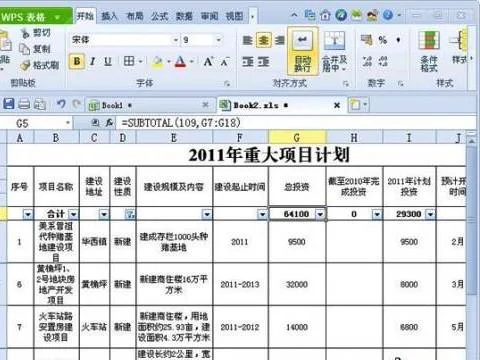Image resolution: width=480 pixels, height=360 pixels.
Task: Click the Print Preview icon
Action: 40,105
